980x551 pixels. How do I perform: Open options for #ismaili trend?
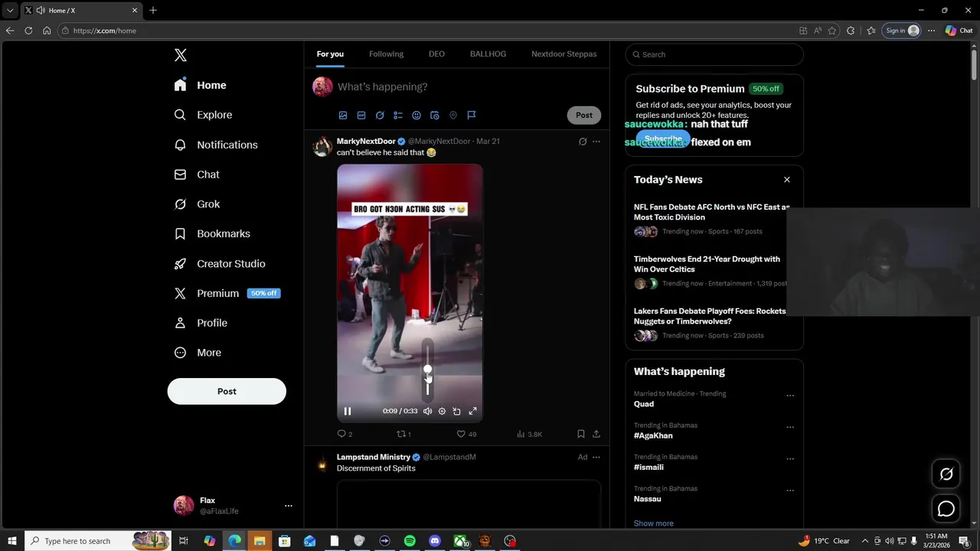(x=790, y=458)
